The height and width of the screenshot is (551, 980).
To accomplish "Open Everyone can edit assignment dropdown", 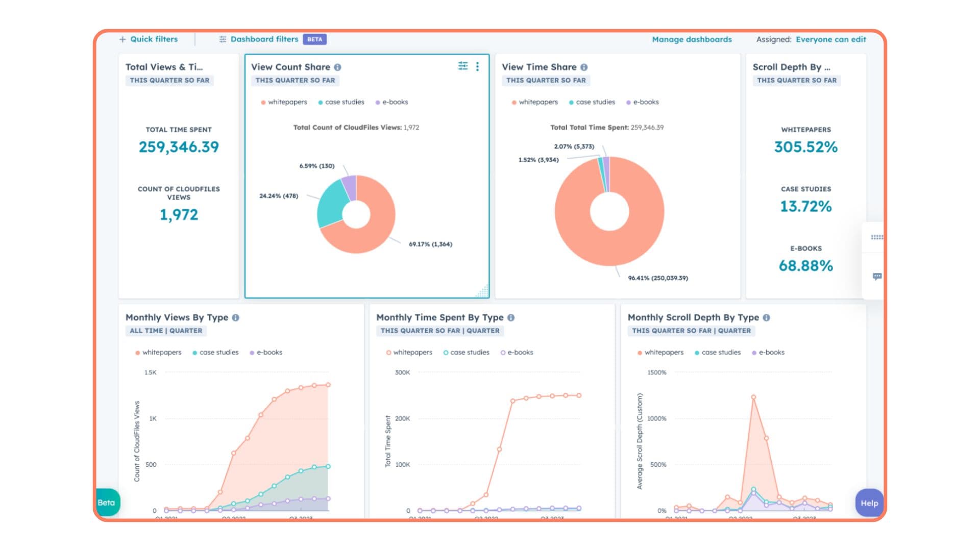I will (830, 39).
